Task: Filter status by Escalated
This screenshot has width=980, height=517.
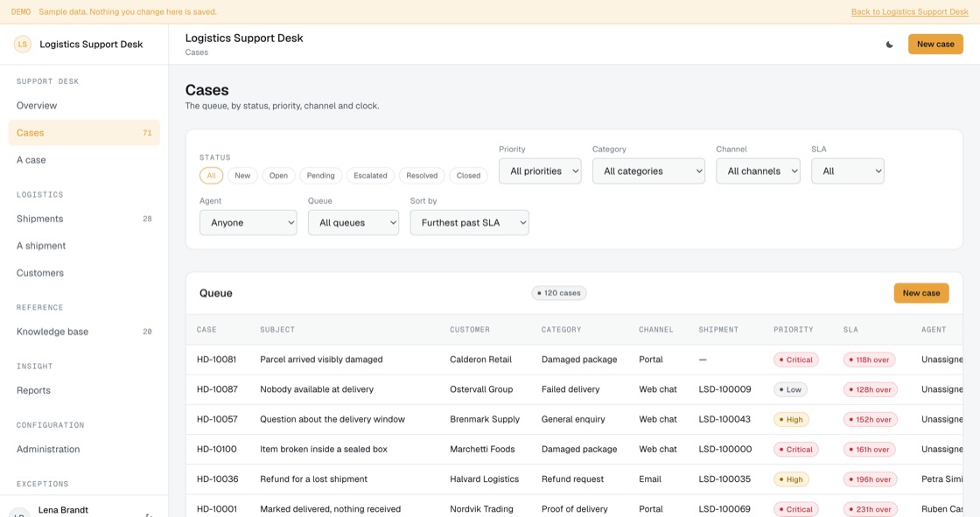Action: [x=371, y=176]
